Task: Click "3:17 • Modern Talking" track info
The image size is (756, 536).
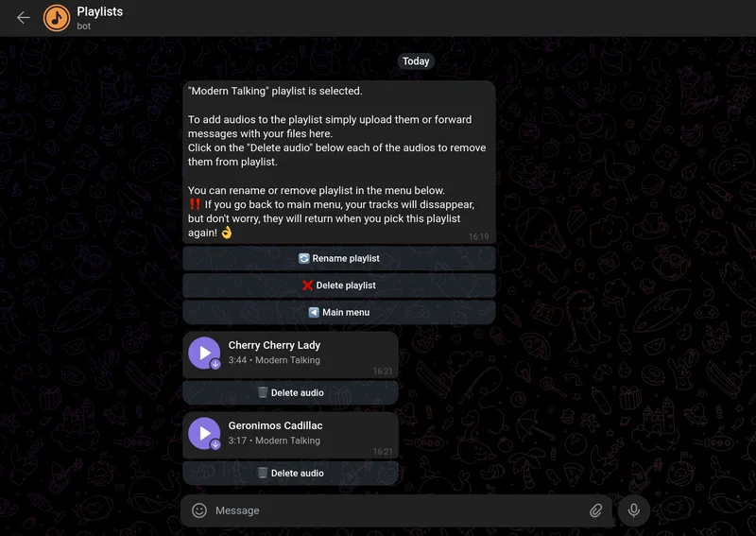Action: pyautogui.click(x=274, y=441)
